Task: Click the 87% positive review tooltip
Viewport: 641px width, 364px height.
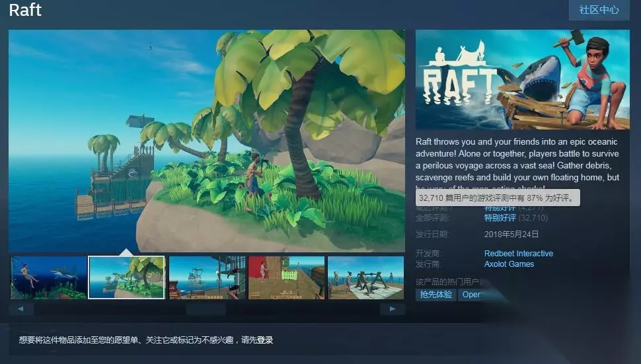Action: pos(498,198)
